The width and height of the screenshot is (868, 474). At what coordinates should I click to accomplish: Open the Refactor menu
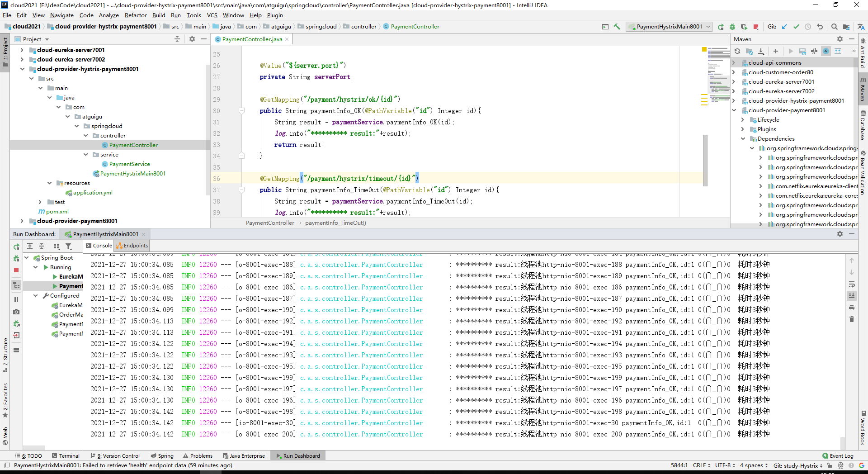coord(136,15)
